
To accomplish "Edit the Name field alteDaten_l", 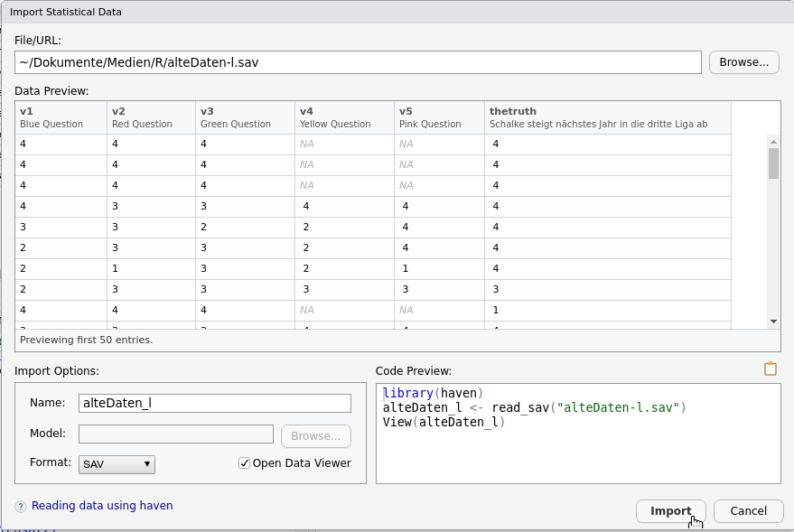I will [x=215, y=403].
